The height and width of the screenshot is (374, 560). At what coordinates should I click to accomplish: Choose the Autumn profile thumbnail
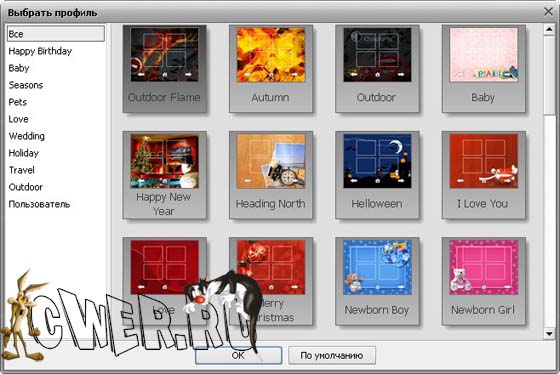coord(271,69)
